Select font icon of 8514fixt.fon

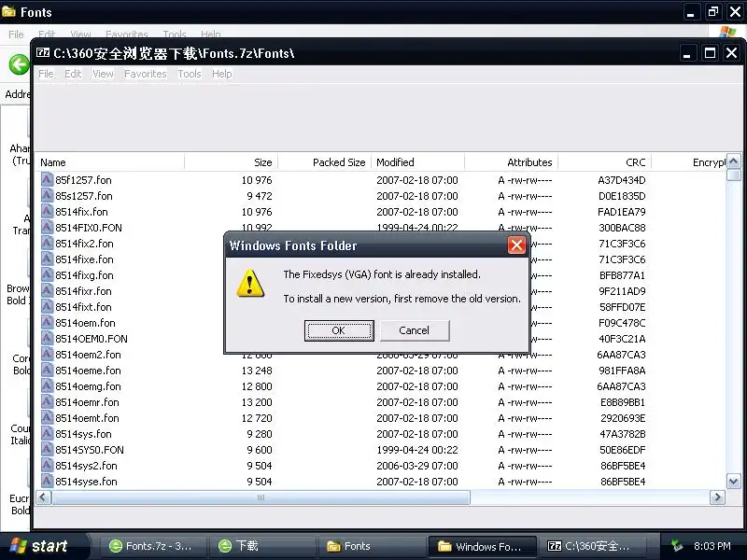click(x=47, y=306)
